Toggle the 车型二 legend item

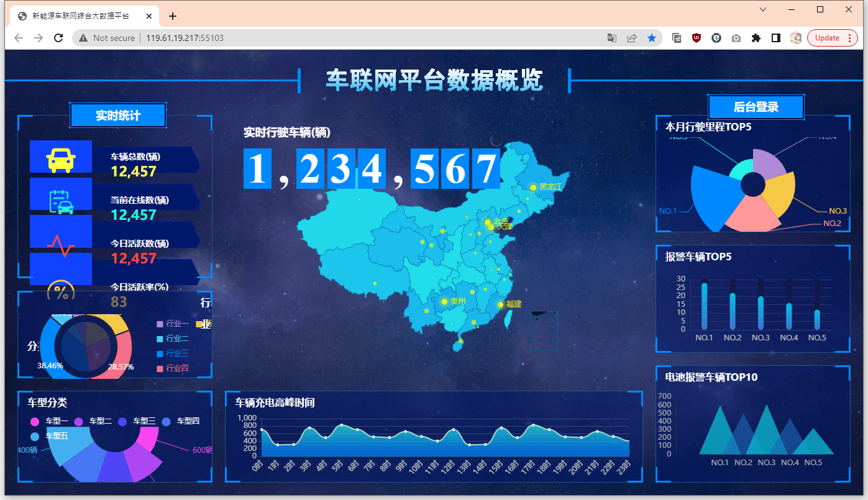click(x=93, y=421)
